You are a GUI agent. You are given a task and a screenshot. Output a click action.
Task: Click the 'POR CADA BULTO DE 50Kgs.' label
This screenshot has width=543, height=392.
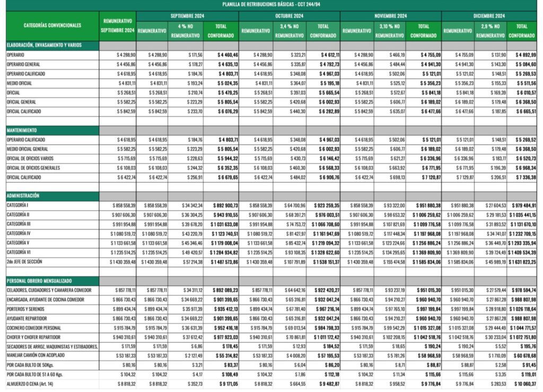[x=30, y=365]
